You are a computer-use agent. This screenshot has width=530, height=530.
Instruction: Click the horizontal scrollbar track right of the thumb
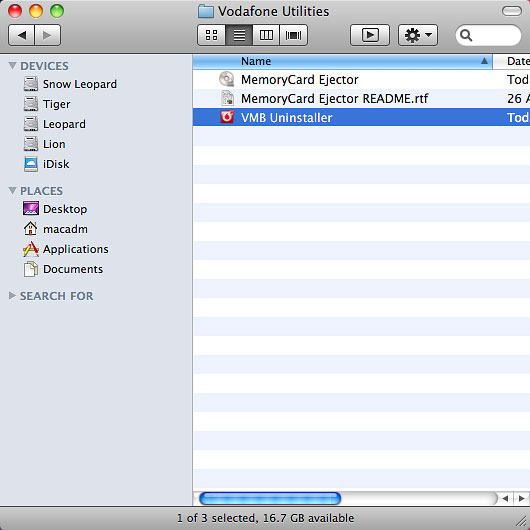tap(418, 499)
